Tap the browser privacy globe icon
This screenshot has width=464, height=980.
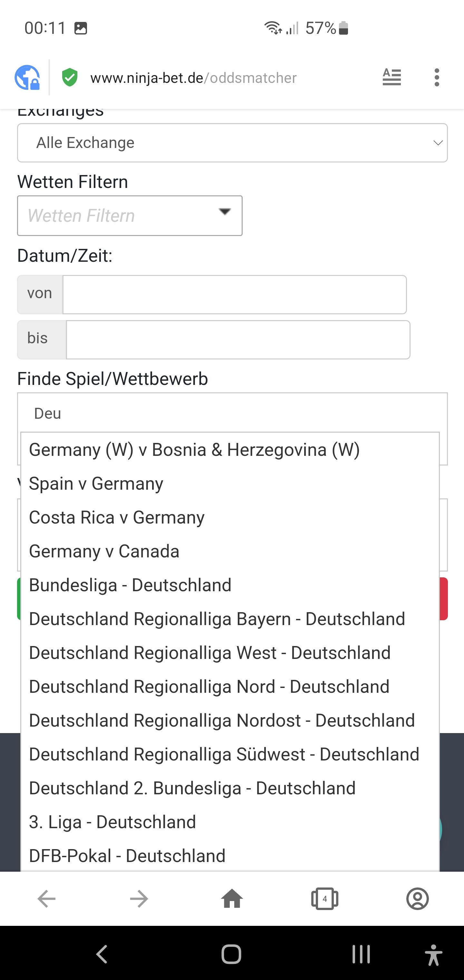click(27, 78)
